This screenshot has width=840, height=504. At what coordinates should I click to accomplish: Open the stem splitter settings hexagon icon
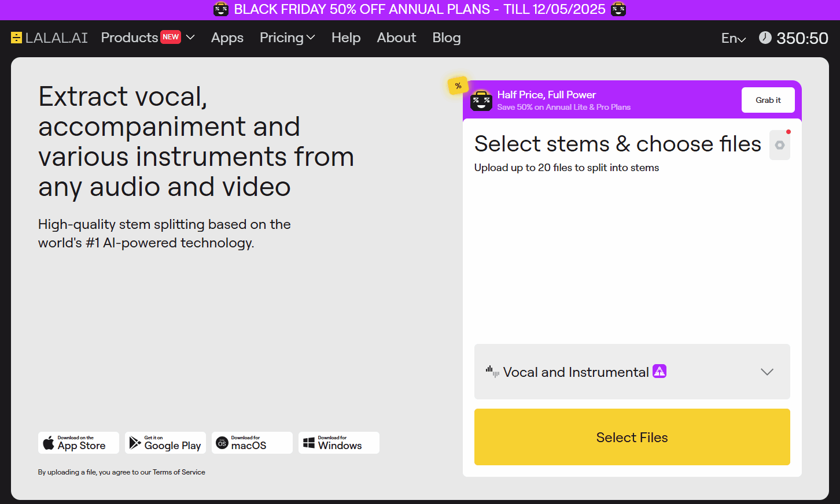(779, 145)
